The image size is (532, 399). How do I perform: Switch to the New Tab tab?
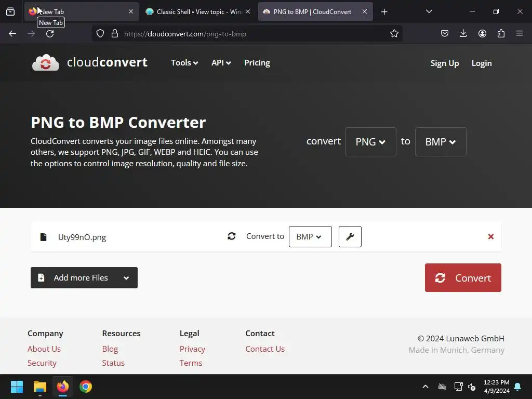(x=82, y=11)
